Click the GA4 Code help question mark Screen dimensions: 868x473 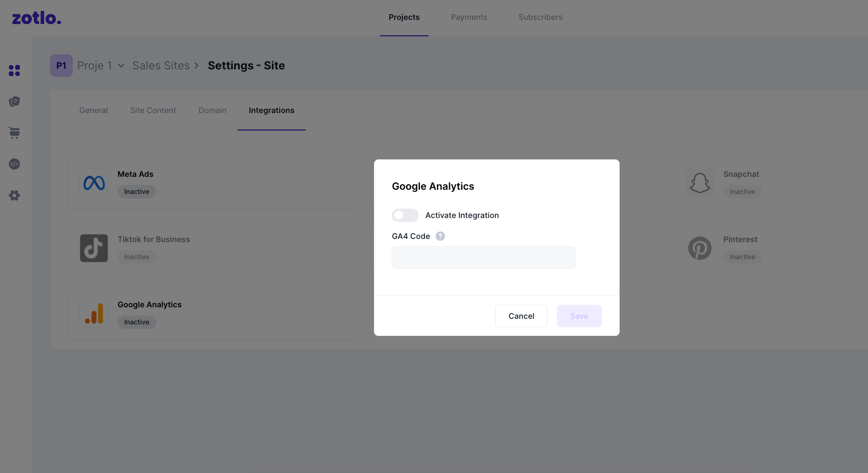(x=440, y=236)
